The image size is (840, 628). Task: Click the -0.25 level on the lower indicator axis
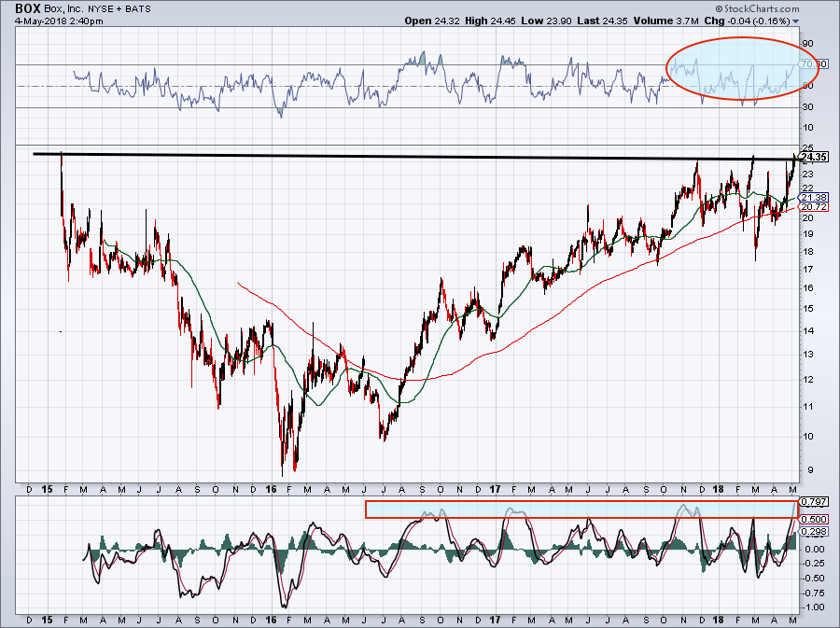pyautogui.click(x=813, y=564)
